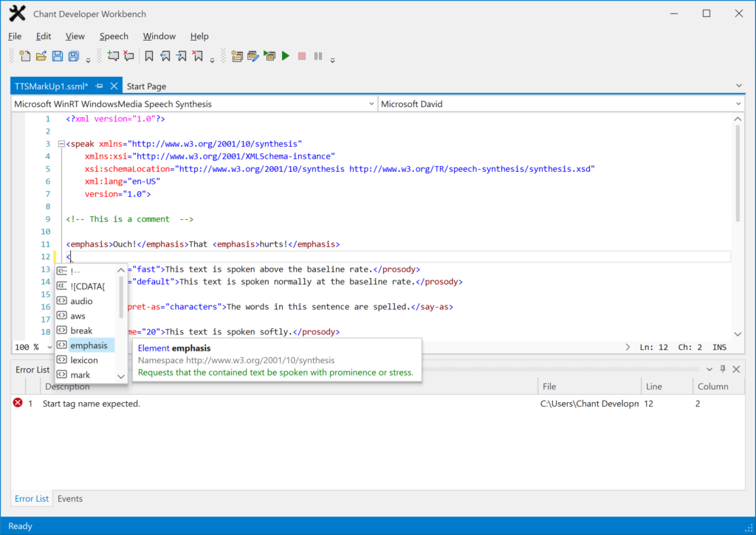Click the icon beside the ![CDATA[ suggestion
756x535 pixels.
tap(62, 286)
